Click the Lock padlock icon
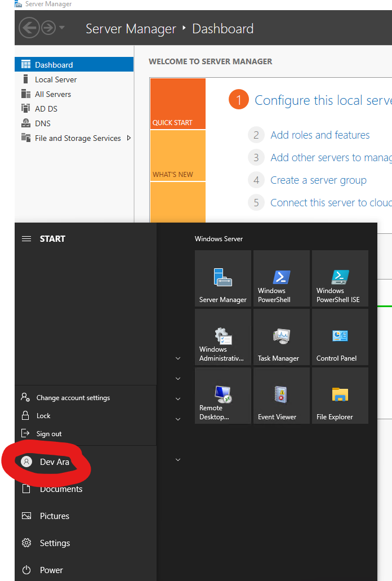Image resolution: width=392 pixels, height=581 pixels. (x=25, y=415)
